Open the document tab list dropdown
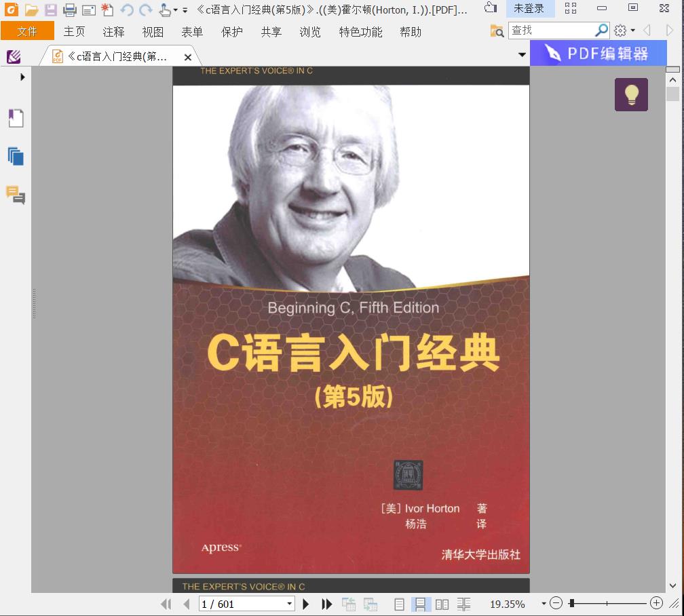Screen dimensions: 684x616 coord(522,54)
